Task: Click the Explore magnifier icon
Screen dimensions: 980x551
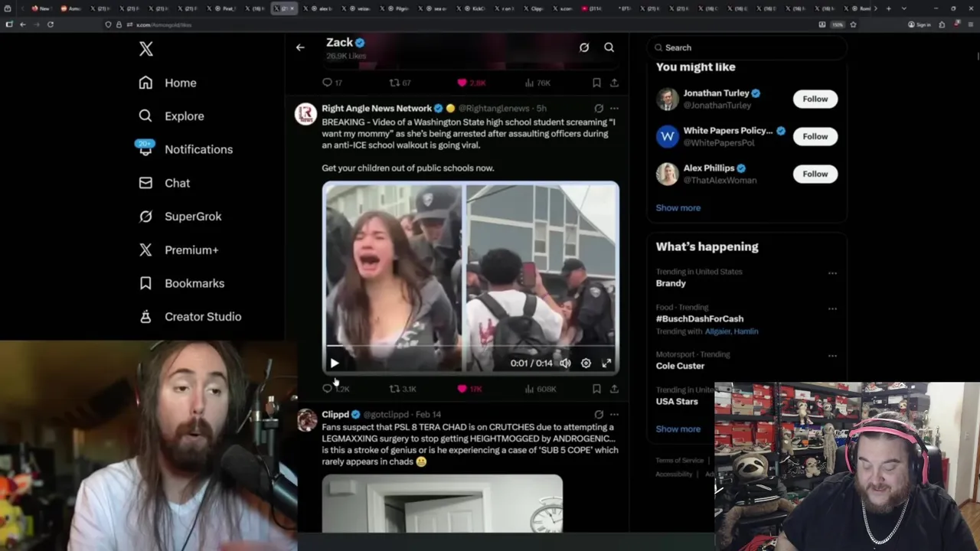Action: (145, 116)
